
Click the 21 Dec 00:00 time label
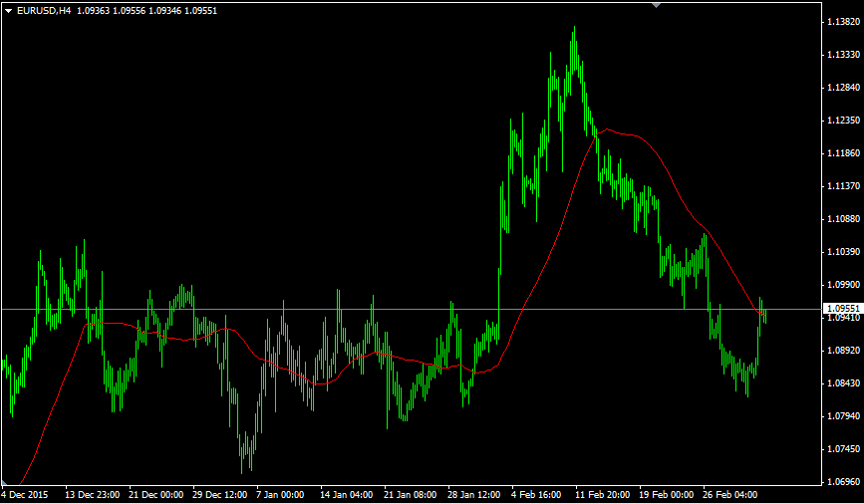coord(156,495)
